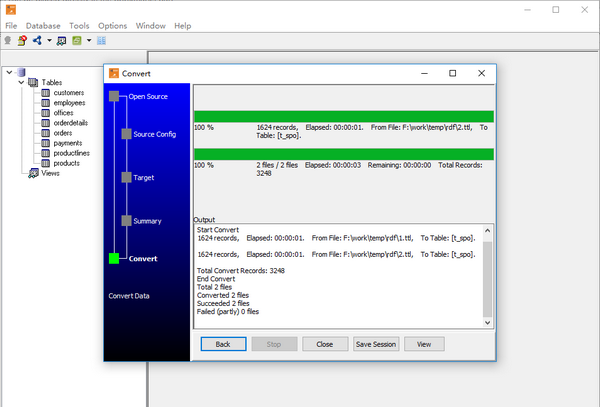The width and height of the screenshot is (600, 407).
Task: Click 'Failed (partly) 0 files' output line
Action: [228, 311]
